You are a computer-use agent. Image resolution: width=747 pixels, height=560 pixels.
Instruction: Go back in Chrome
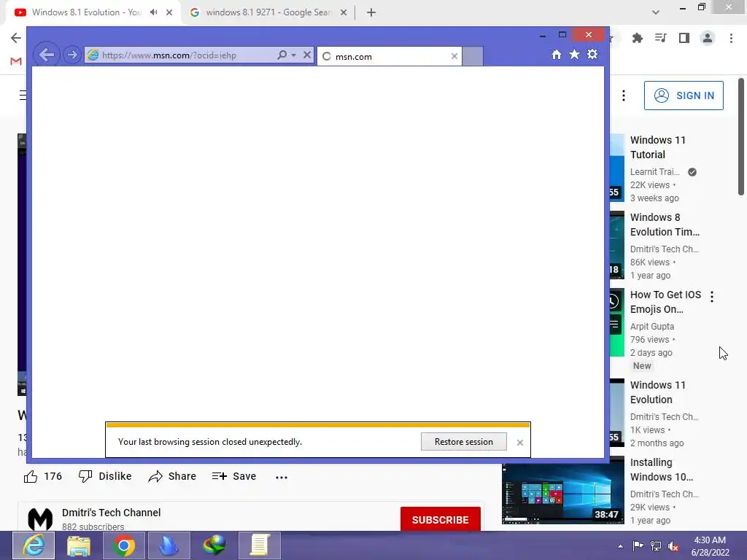click(16, 38)
